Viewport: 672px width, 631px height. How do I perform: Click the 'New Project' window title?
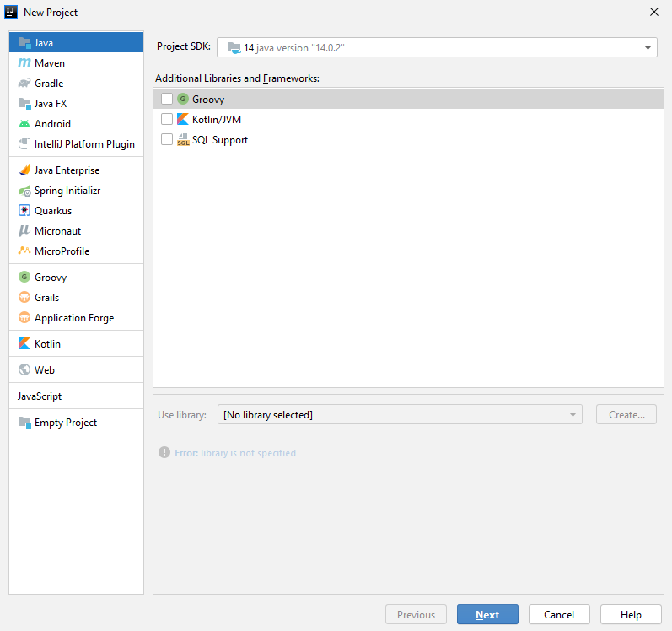click(51, 13)
